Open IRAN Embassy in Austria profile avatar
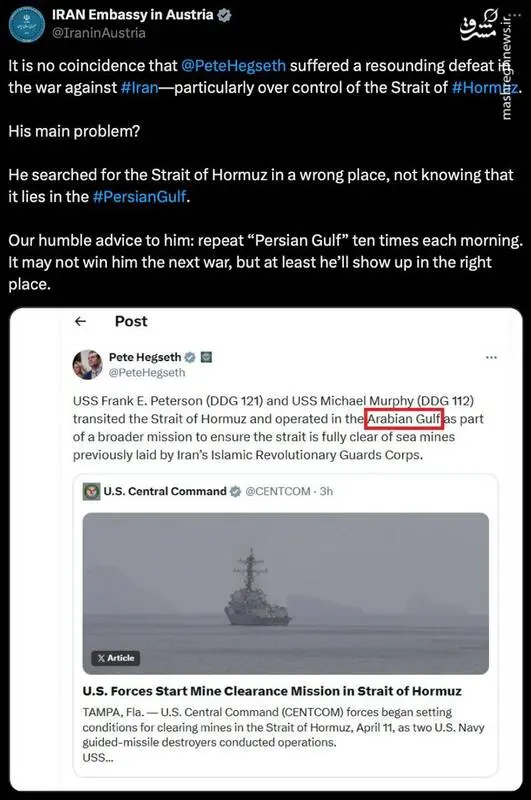Viewport: 531px width, 800px height. 27,24
